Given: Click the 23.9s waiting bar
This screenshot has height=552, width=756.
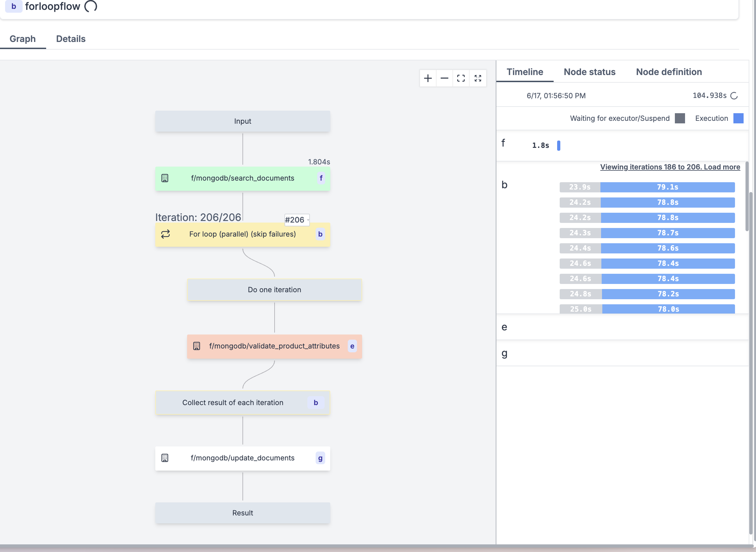Looking at the screenshot, I should pyautogui.click(x=580, y=187).
